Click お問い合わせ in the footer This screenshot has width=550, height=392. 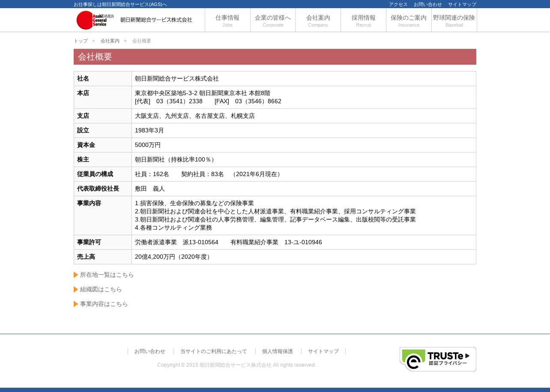(x=150, y=351)
